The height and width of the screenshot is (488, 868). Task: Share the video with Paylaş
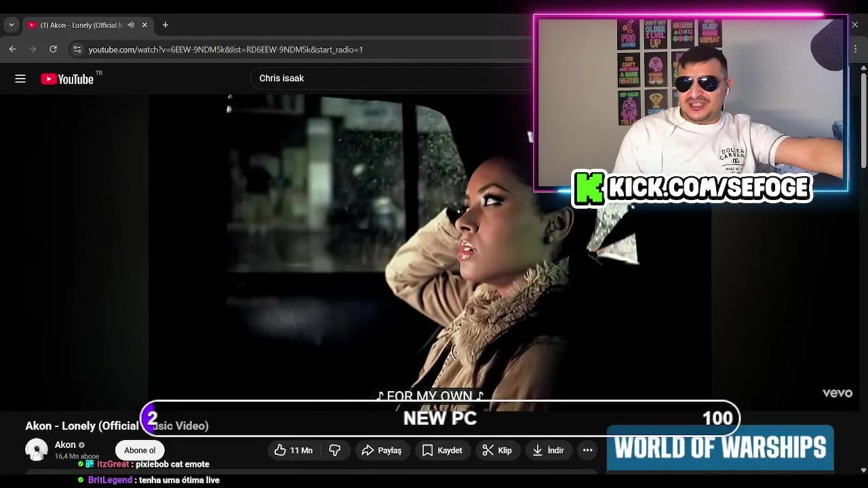point(382,450)
